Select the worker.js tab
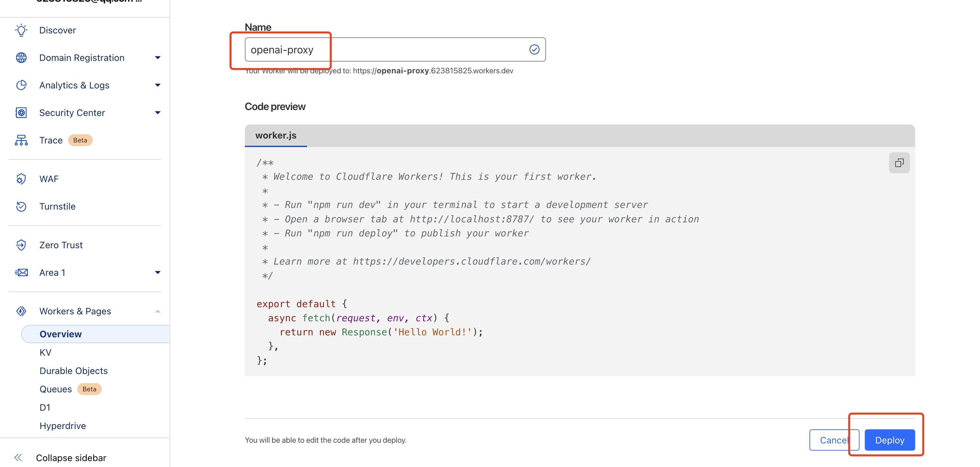The image size is (980, 467). pos(276,135)
